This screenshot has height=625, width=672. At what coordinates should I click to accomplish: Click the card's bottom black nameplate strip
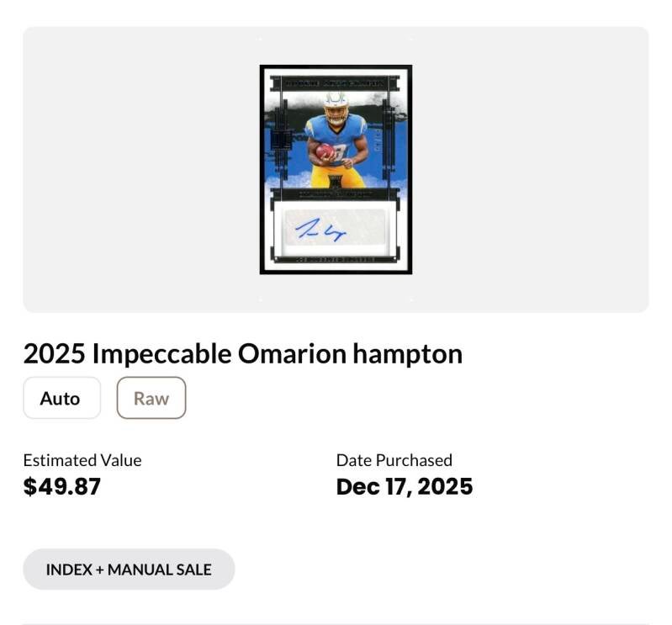coord(336,261)
